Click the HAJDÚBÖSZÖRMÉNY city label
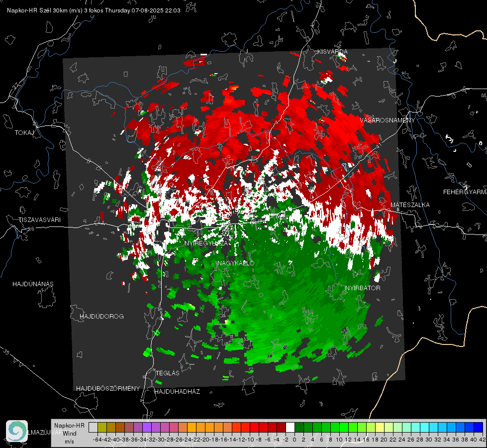The width and height of the screenshot is (487, 448). (108, 389)
